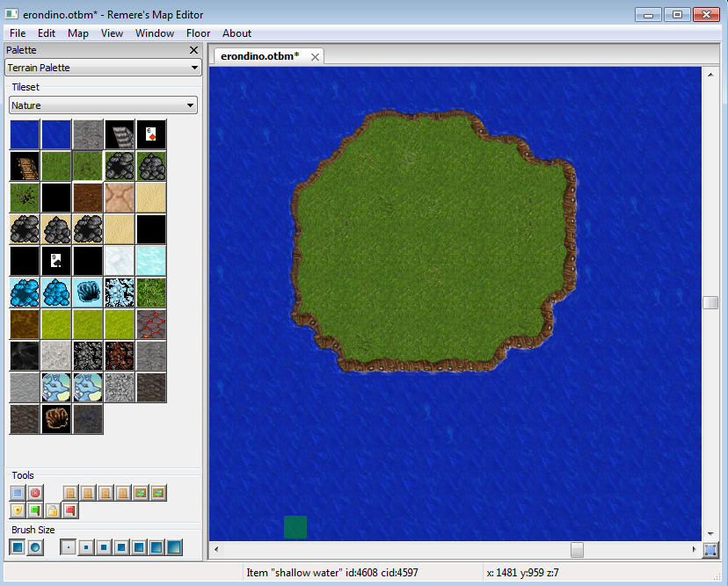Image resolution: width=728 pixels, height=586 pixels.
Task: Open the About menu
Action: (237, 33)
